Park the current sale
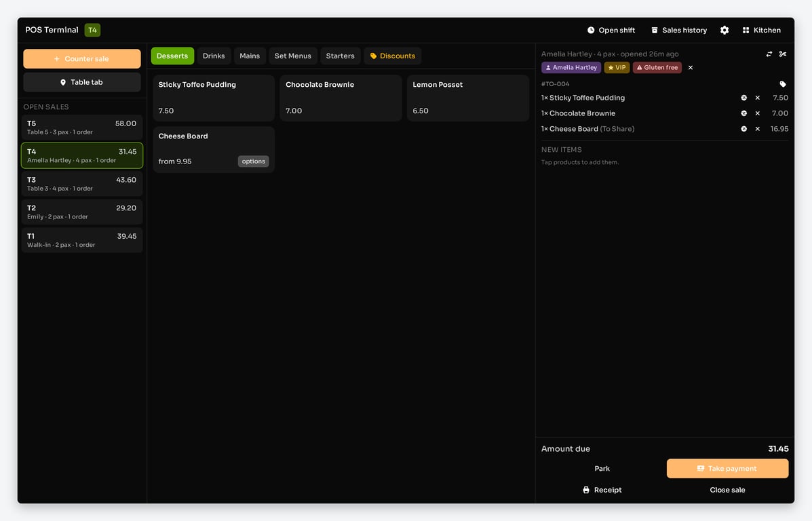This screenshot has height=521, width=812. click(x=602, y=469)
